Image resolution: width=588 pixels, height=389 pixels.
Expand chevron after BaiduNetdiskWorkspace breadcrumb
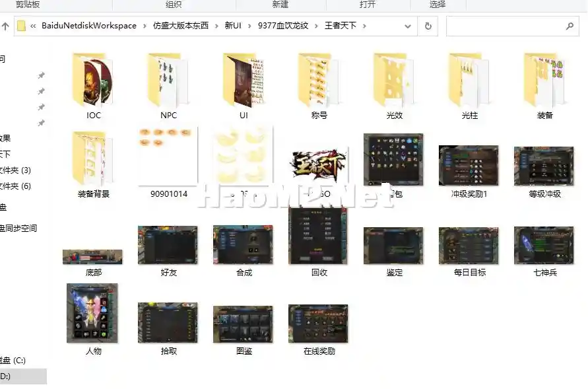145,26
